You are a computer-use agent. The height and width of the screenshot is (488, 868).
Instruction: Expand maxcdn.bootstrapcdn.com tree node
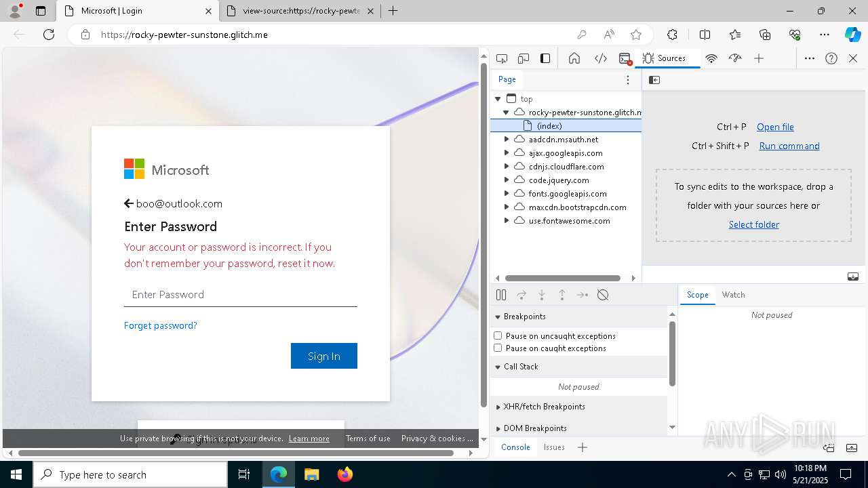point(507,207)
